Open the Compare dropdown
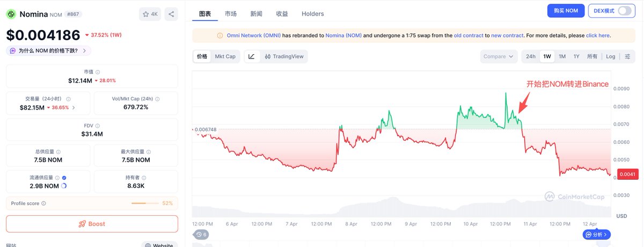 [499, 56]
